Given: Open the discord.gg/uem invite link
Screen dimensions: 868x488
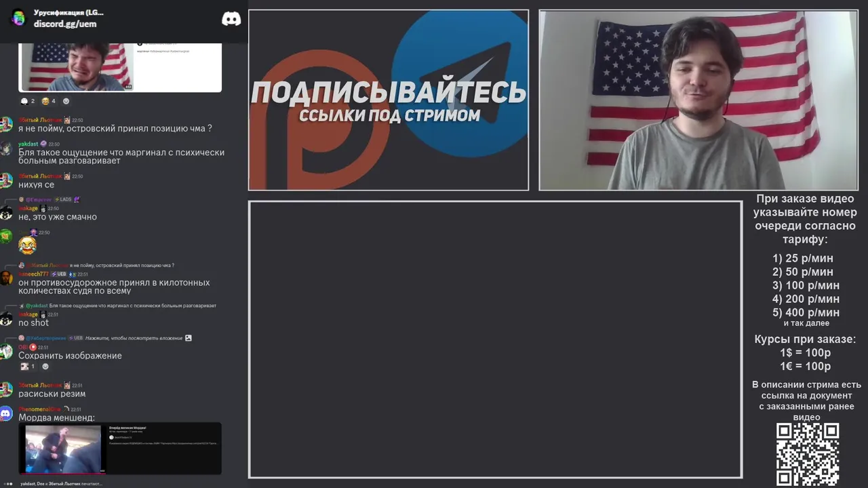Looking at the screenshot, I should point(65,24).
